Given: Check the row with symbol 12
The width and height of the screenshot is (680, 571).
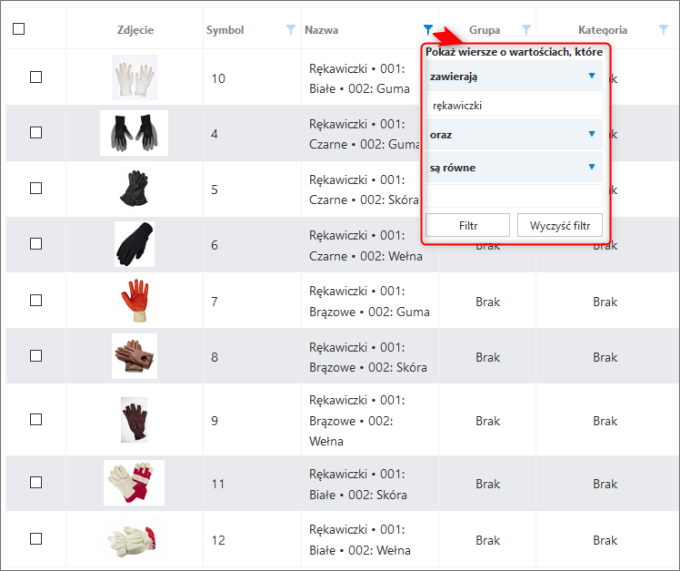Looking at the screenshot, I should click(x=36, y=539).
